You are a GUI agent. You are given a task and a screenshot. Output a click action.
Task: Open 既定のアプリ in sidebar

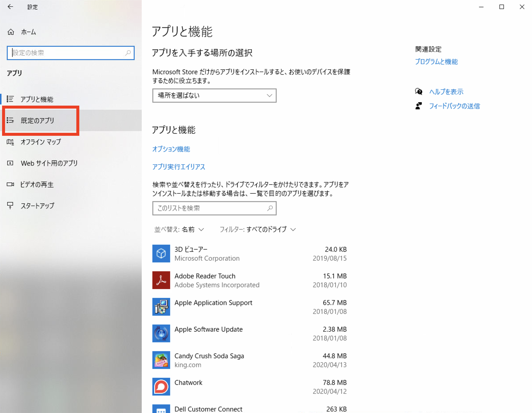(x=71, y=120)
